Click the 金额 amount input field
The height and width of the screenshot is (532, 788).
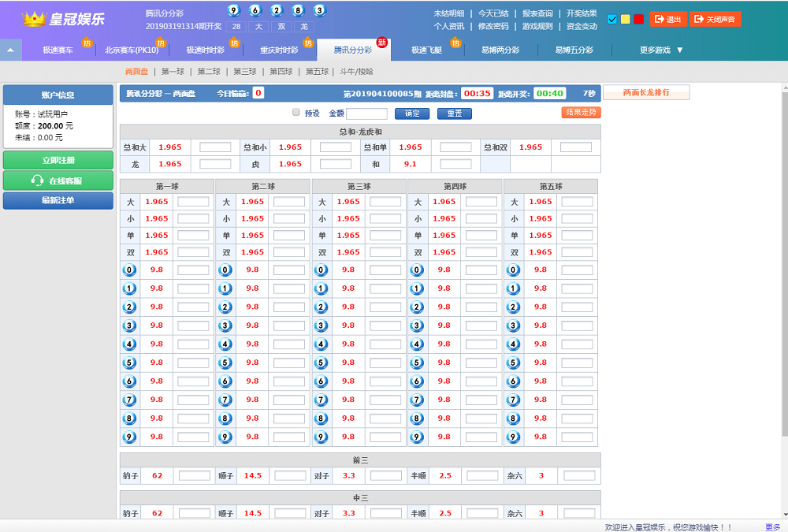[x=366, y=113]
